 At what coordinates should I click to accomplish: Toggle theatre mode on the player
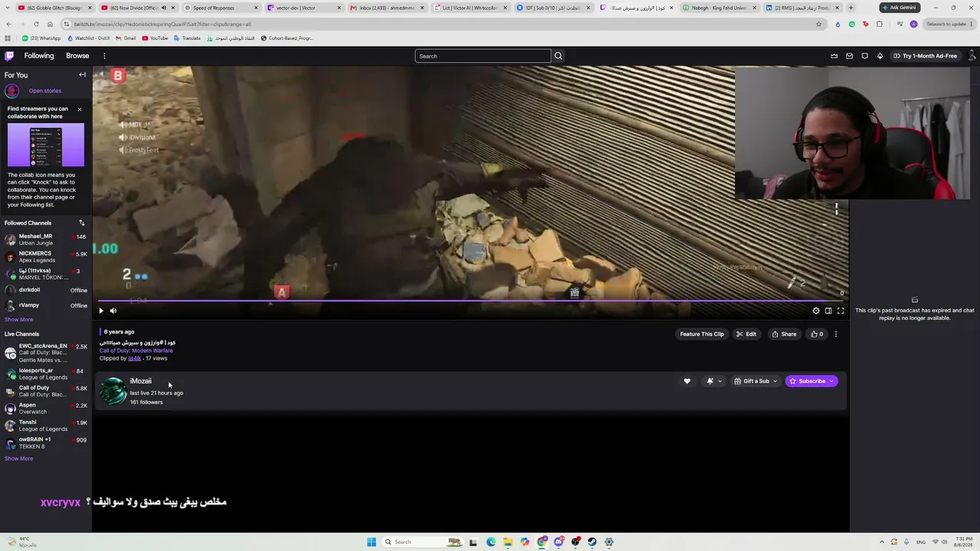(x=828, y=311)
